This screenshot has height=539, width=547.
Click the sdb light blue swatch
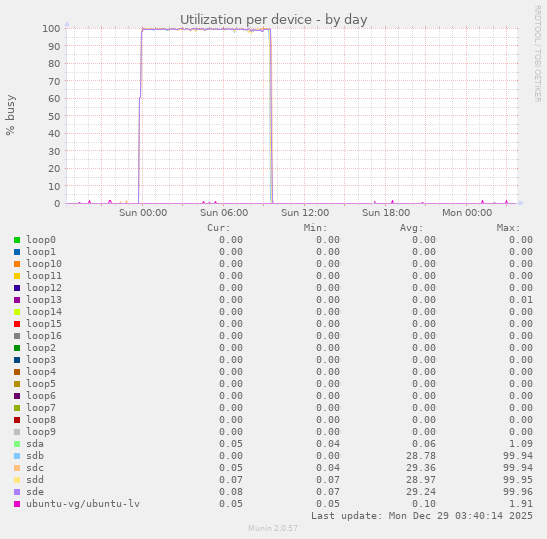(x=17, y=456)
